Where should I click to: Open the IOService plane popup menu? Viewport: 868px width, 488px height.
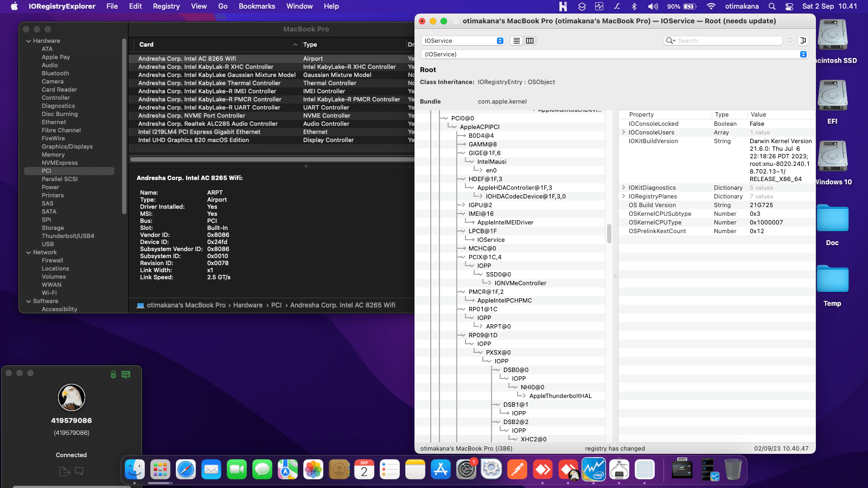tap(463, 41)
